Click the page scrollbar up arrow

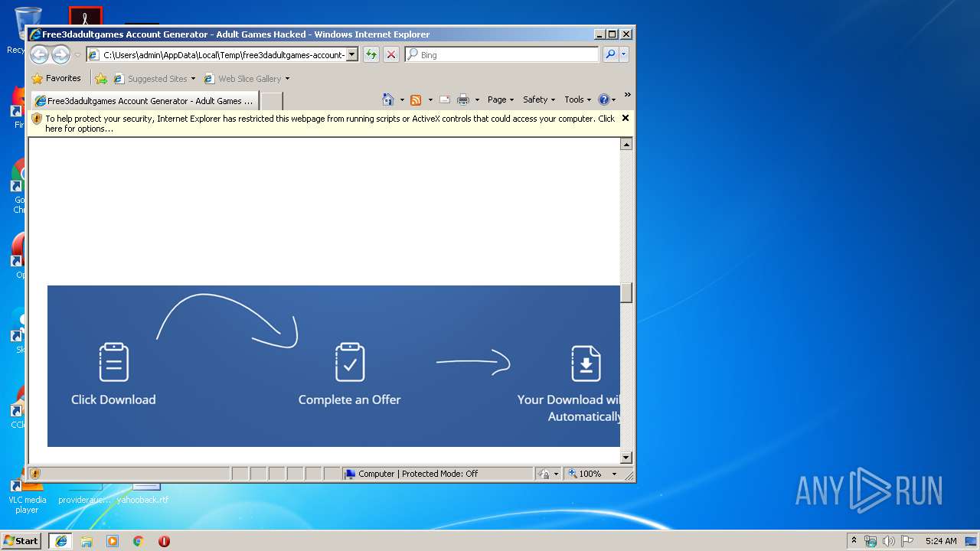626,144
